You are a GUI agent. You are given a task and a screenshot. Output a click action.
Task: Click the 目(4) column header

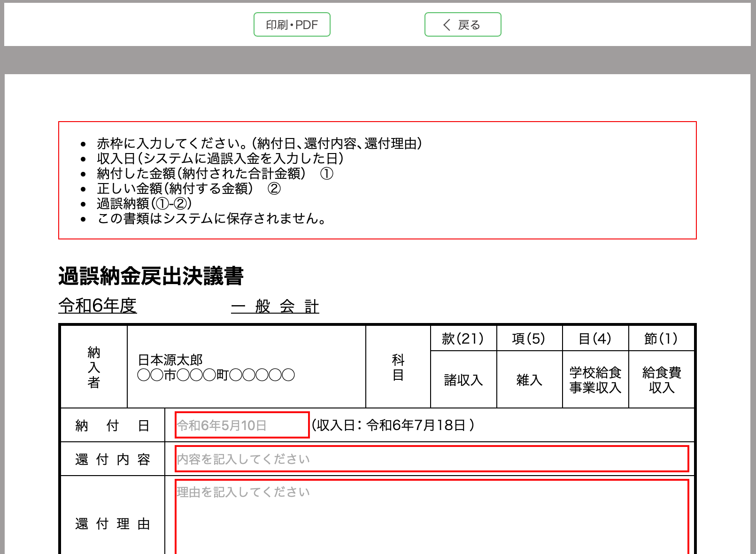click(x=595, y=339)
